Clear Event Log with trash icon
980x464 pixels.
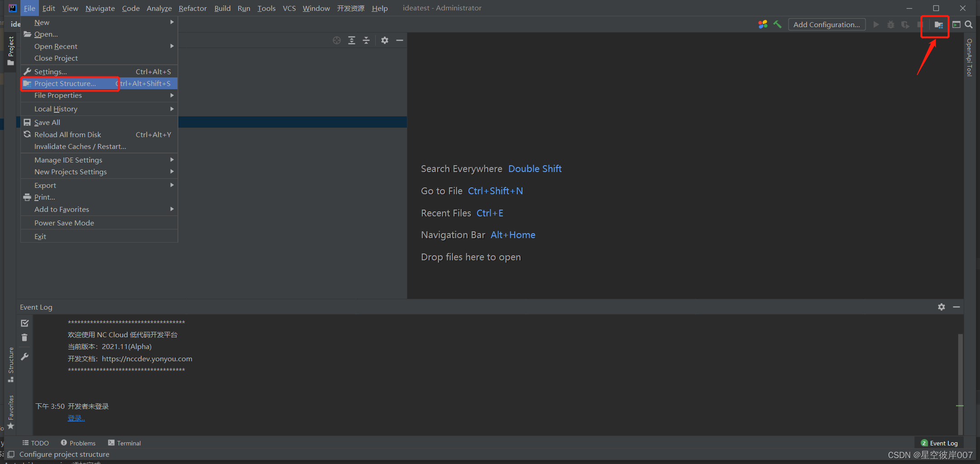[25, 338]
